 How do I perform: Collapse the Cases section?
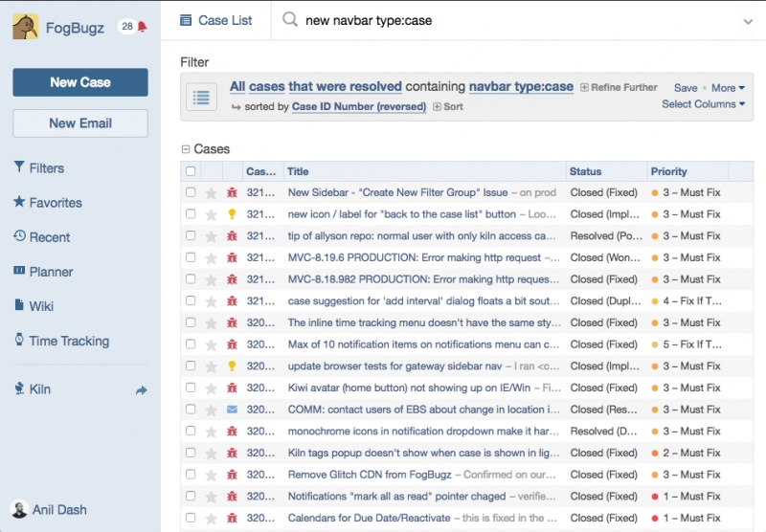(x=186, y=149)
